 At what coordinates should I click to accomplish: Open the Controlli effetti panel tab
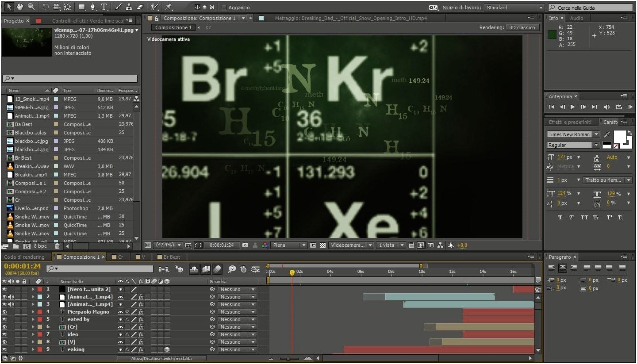coord(88,21)
